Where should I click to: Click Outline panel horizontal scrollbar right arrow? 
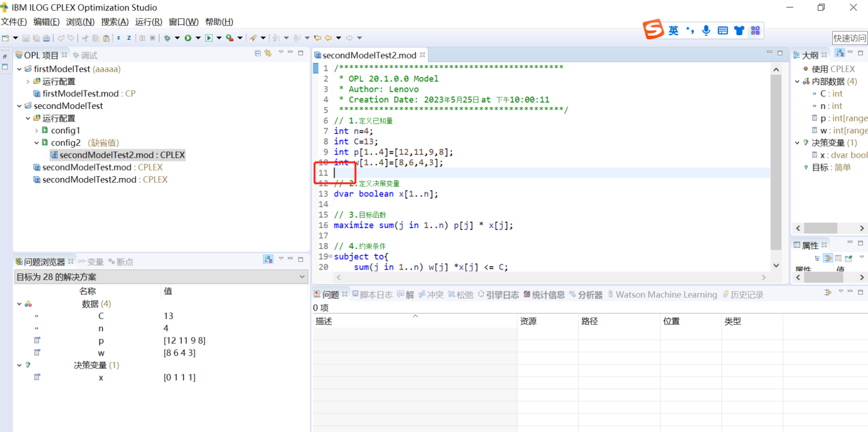pyautogui.click(x=862, y=228)
